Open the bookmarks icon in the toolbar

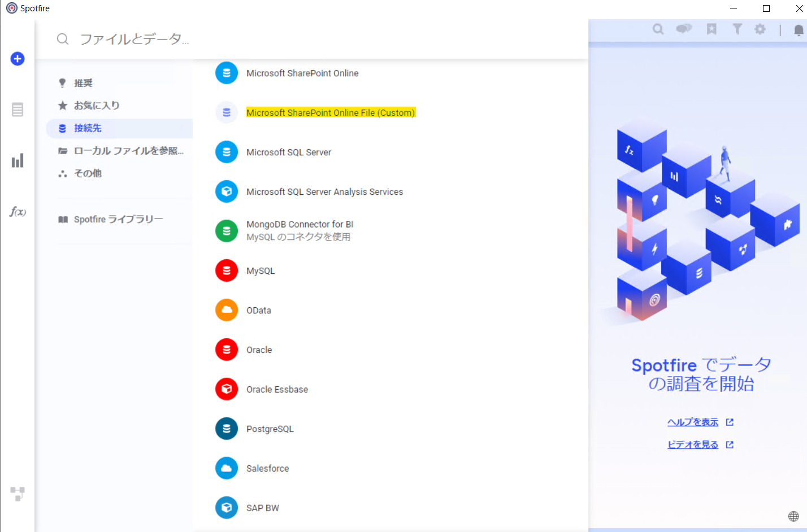711,29
